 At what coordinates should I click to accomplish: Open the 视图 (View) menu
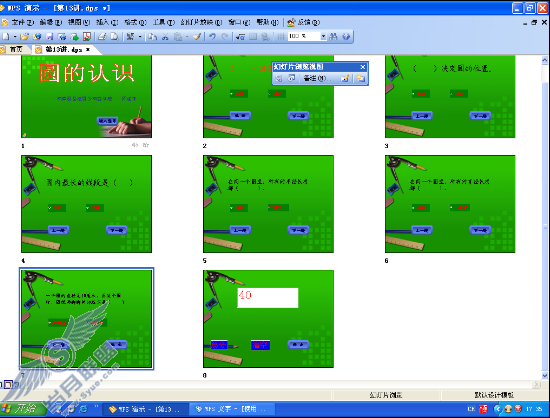pos(79,22)
